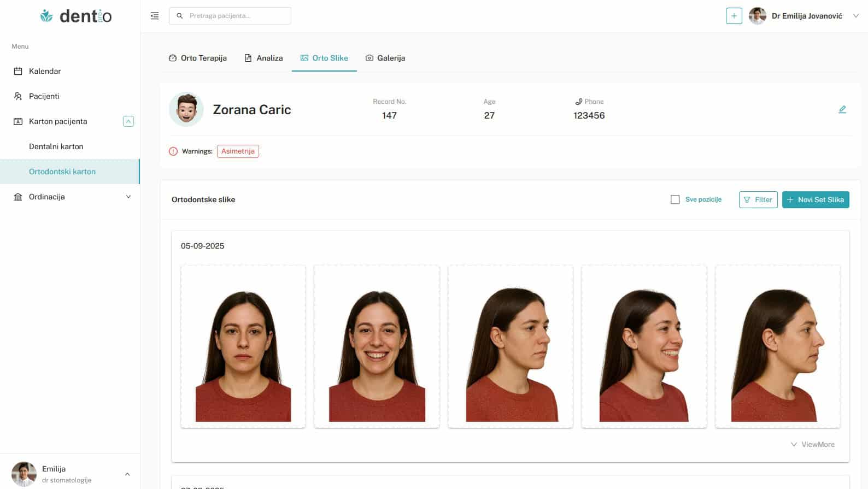The height and width of the screenshot is (489, 868).
Task: Expand ViewMore for the 05-09-2025 set
Action: click(812, 444)
